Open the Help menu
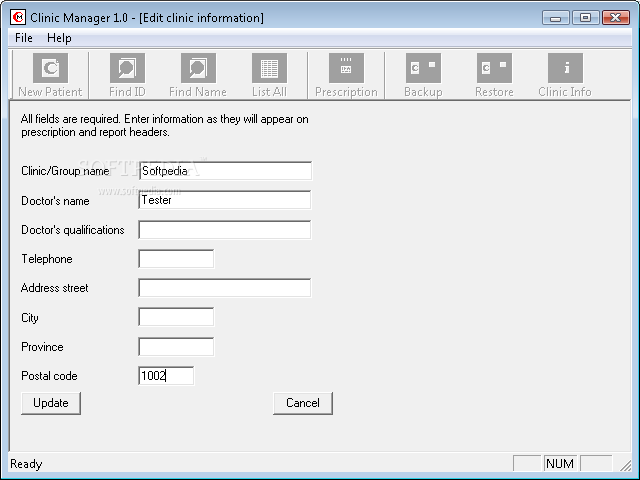Screen dimensions: 640x480 [59, 38]
